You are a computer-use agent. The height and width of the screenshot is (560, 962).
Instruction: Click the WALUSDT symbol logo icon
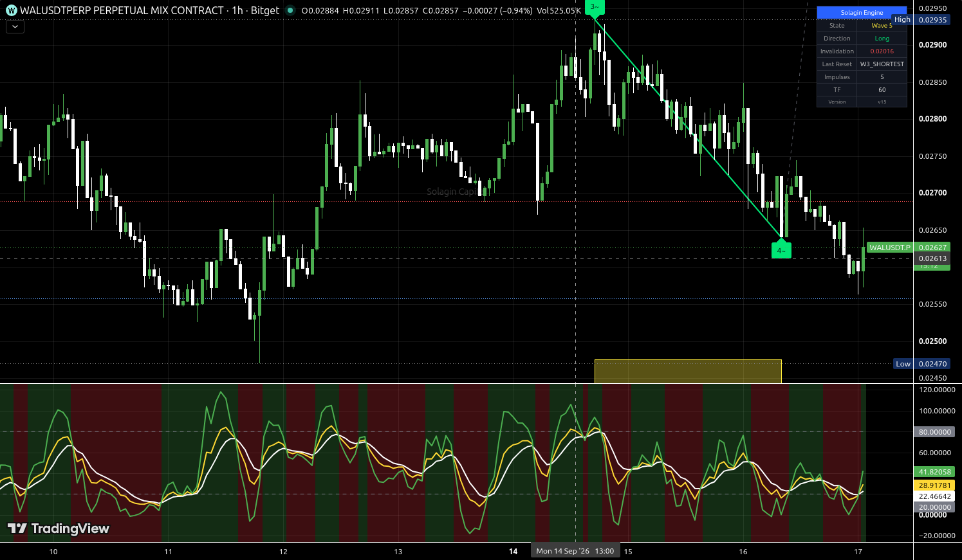pos(11,11)
